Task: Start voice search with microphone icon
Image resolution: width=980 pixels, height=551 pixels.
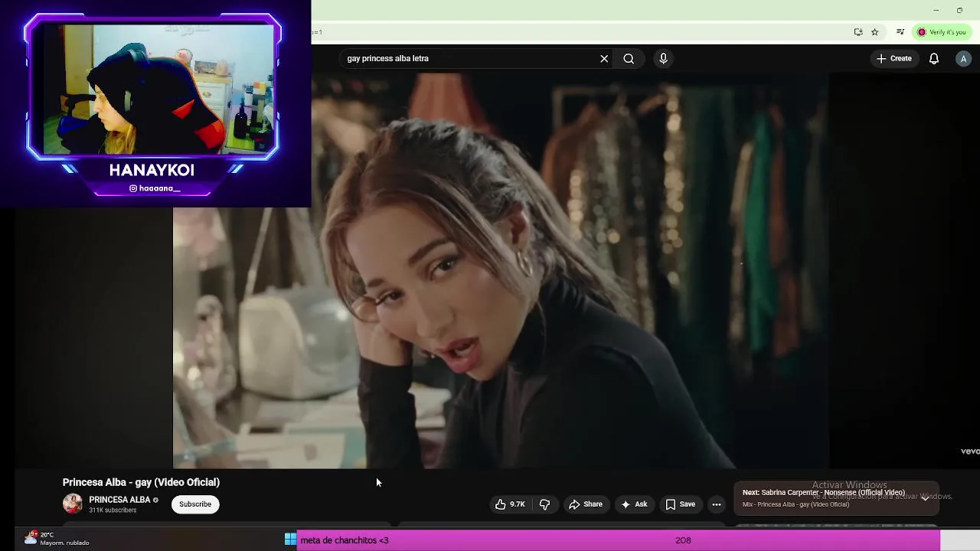Action: click(663, 58)
